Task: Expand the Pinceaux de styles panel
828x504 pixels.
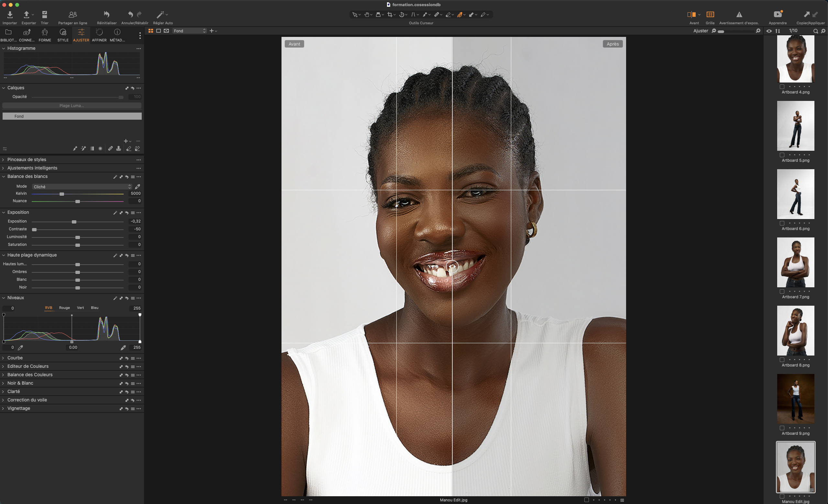Action: tap(4, 159)
